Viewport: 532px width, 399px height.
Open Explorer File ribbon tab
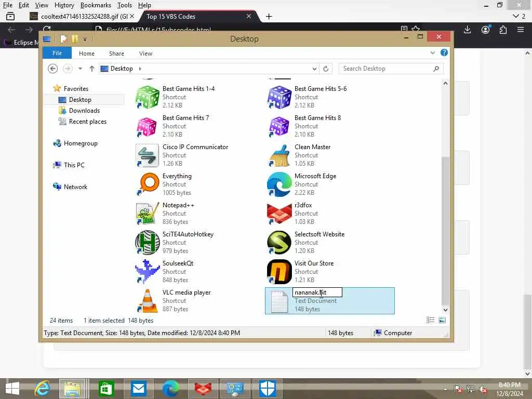(57, 54)
